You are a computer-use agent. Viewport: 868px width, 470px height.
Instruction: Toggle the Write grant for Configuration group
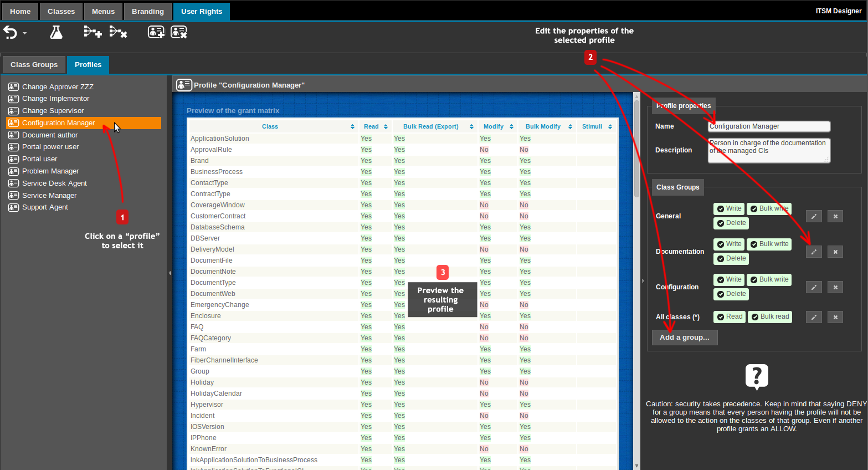(728, 280)
